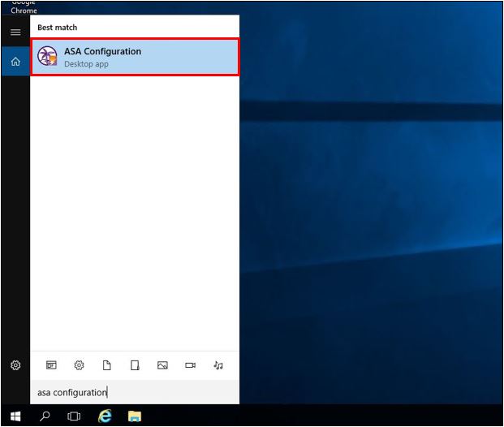Open File Explorer from the taskbar
The image size is (504, 427).
tap(135, 416)
